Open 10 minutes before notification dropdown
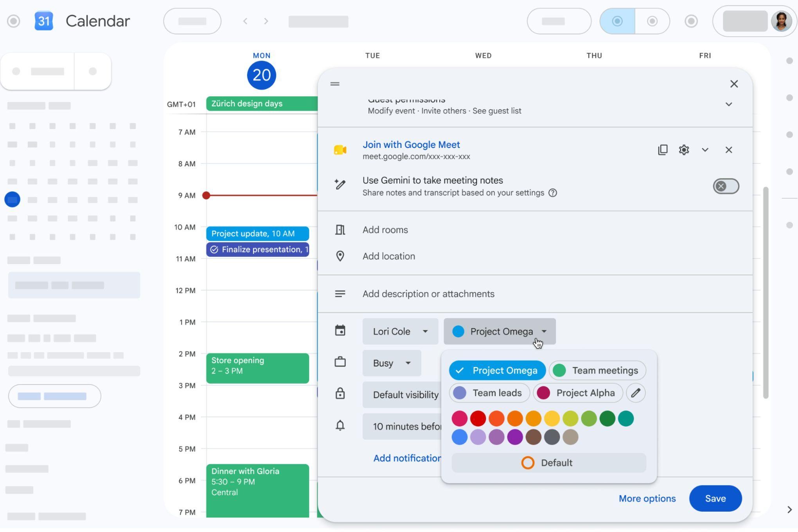This screenshot has height=532, width=798. tap(402, 426)
